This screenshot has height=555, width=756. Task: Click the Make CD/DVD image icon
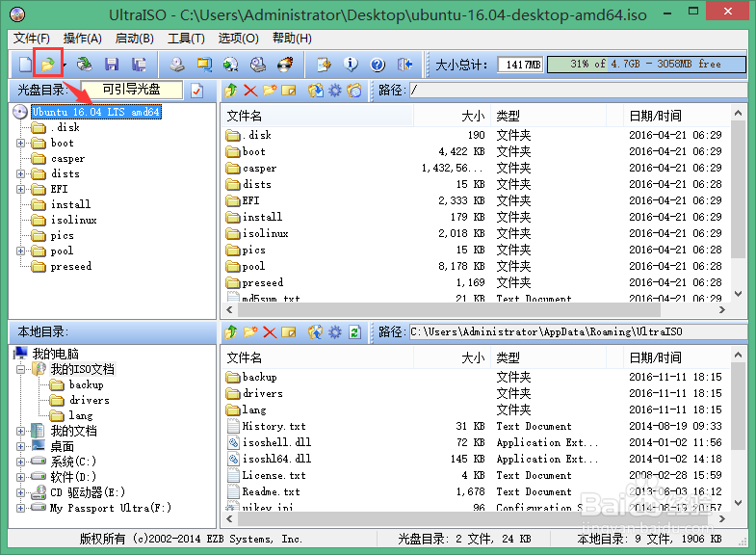[x=177, y=65]
